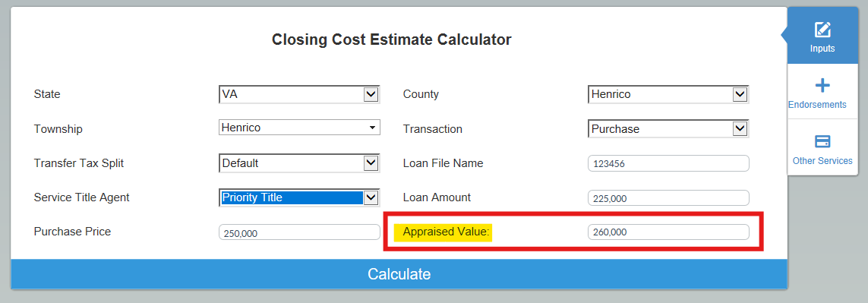Click the Appraised Value input field

[668, 232]
